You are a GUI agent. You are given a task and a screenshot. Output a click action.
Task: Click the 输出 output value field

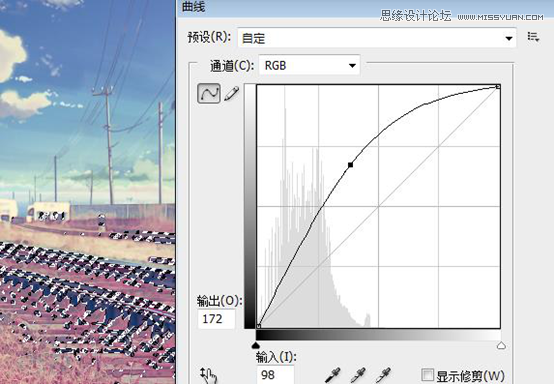(x=216, y=319)
